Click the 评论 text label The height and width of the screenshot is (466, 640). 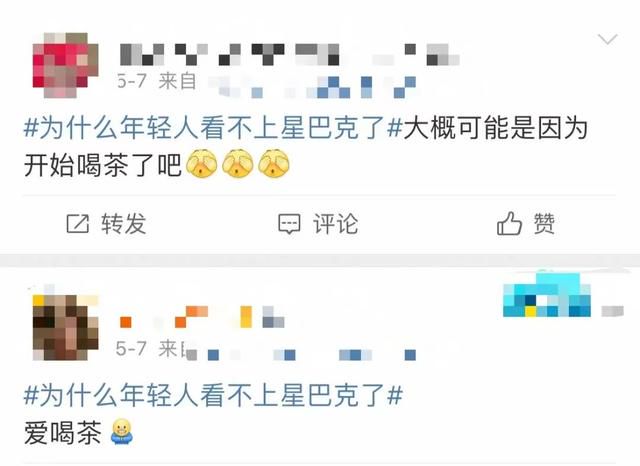(336, 224)
